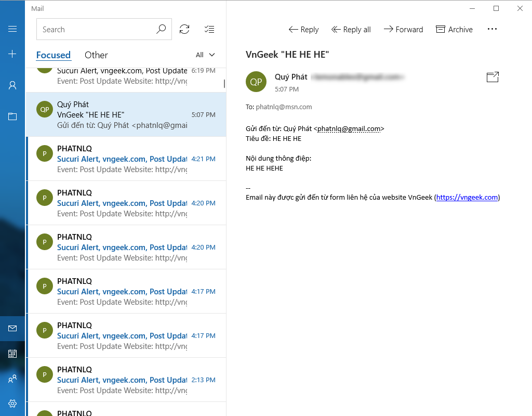Click phatnlq@gmail.com address in message body

349,129
